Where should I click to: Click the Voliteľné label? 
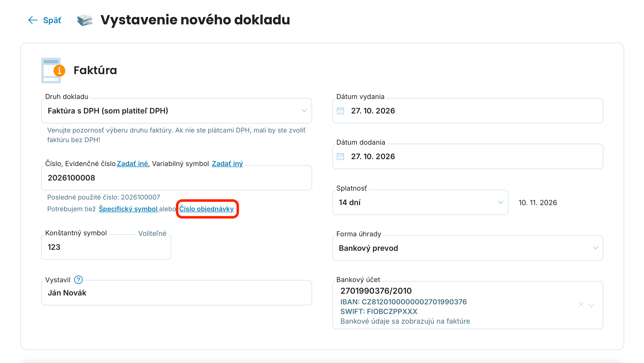152,234
